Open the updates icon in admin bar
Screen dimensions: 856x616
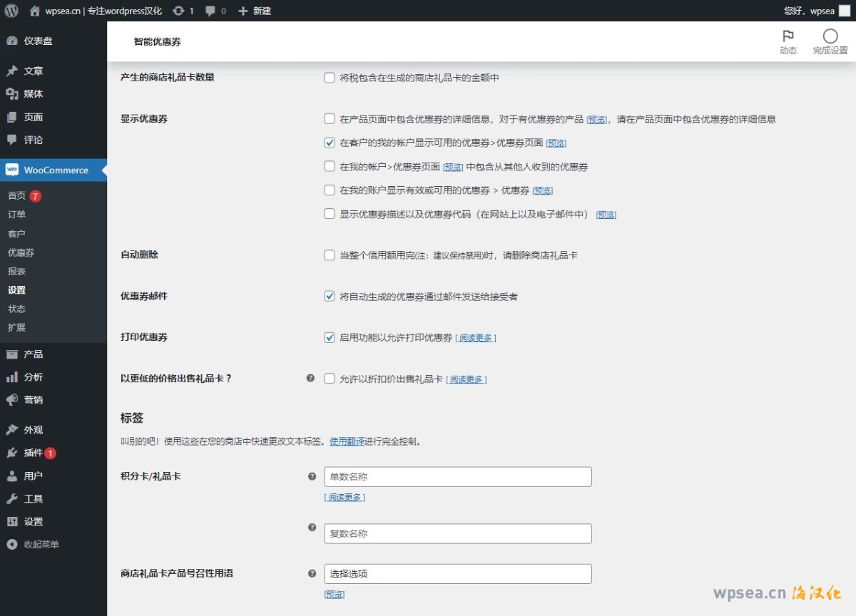178,11
